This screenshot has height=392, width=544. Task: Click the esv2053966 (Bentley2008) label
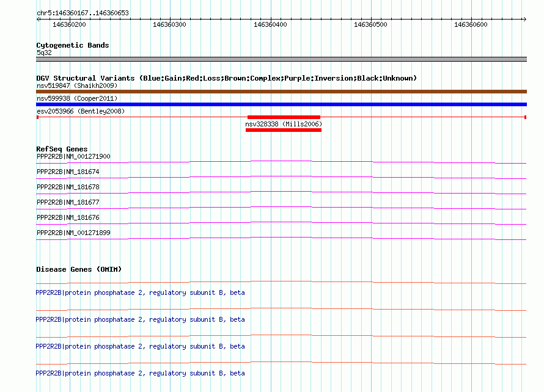coord(81,111)
